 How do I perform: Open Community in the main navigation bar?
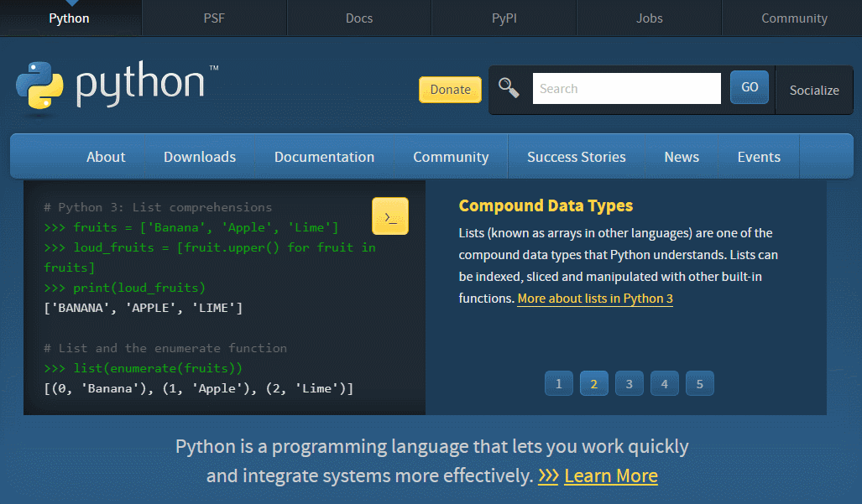pyautogui.click(x=451, y=157)
